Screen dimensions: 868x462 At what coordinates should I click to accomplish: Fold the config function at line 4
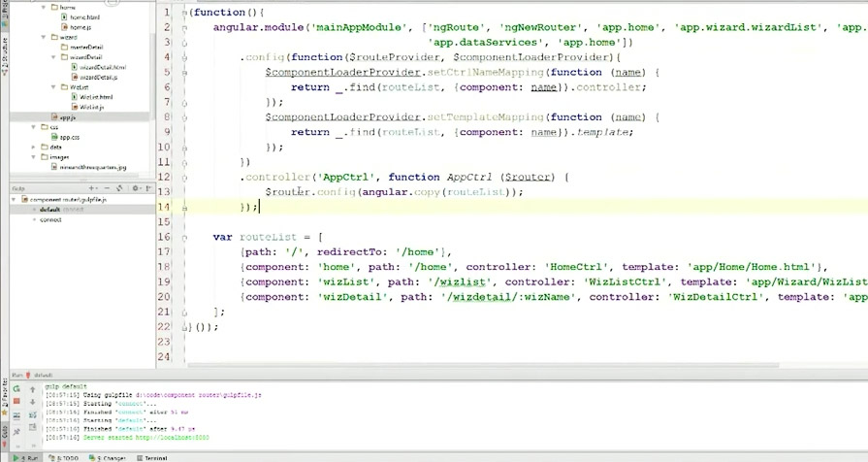pos(184,57)
